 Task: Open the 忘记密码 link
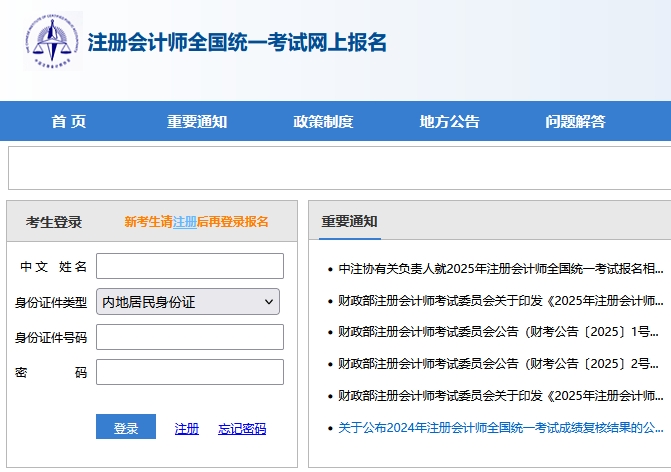(x=242, y=428)
